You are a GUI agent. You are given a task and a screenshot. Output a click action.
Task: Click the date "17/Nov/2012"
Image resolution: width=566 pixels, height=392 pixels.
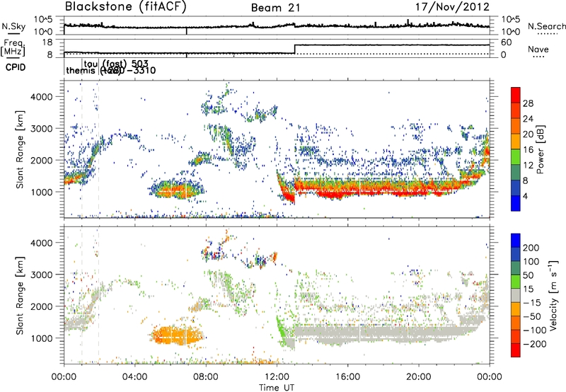tap(452, 6)
